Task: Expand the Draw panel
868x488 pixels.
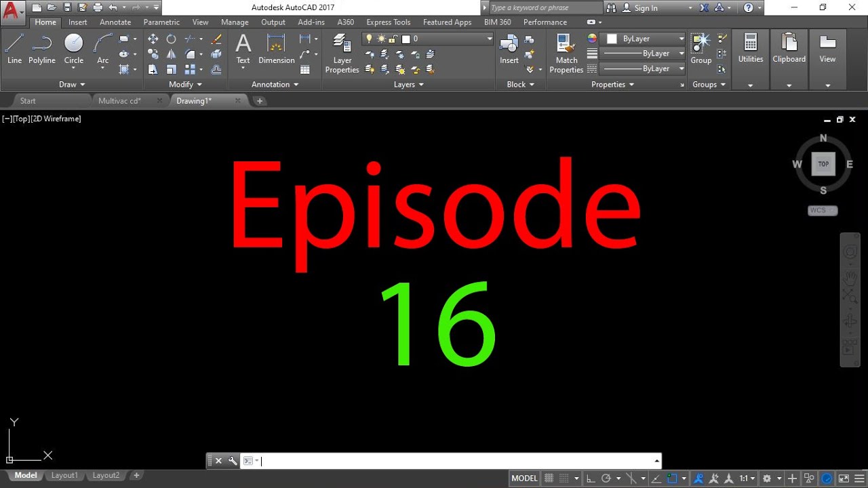Action: point(72,85)
